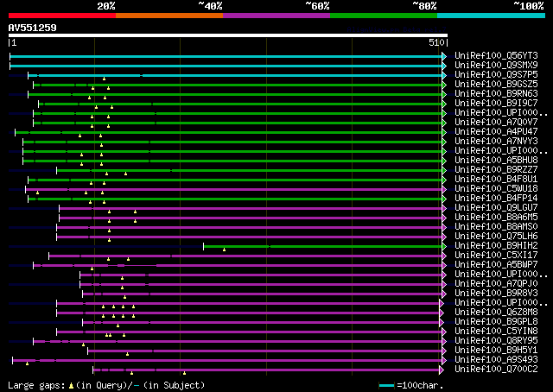Select the UniRef100_Q6Z8M8 label
Screen dimensions: 553x392
pos(496,313)
